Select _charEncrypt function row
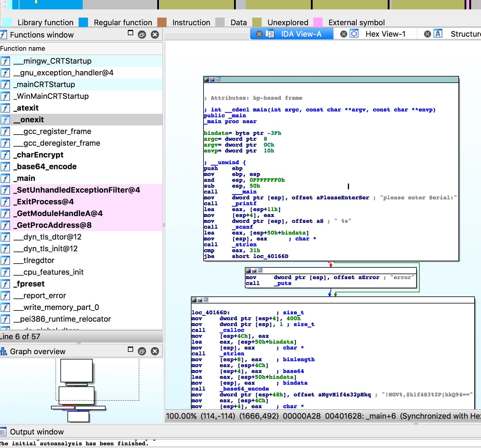481x448 pixels. click(81, 155)
